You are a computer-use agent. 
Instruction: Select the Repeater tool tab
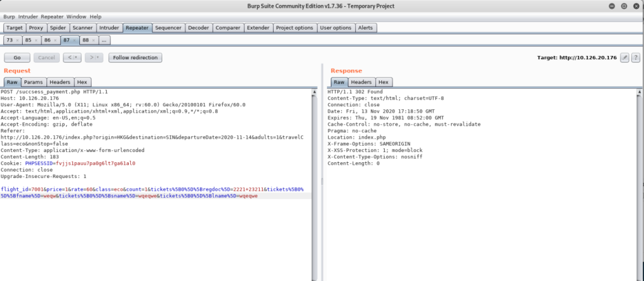tap(137, 28)
